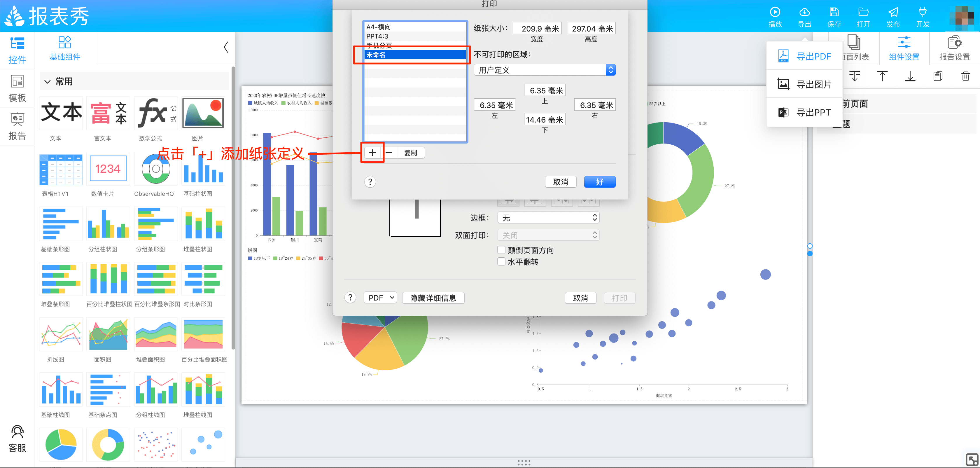Click the minus button to remove paper size
The width and height of the screenshot is (980, 468).
pyautogui.click(x=389, y=153)
